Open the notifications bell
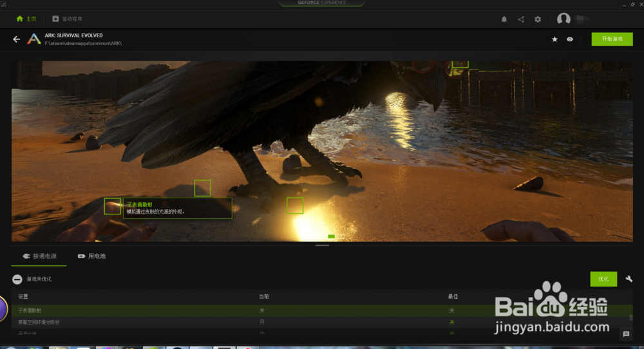The height and width of the screenshot is (349, 644). click(504, 19)
